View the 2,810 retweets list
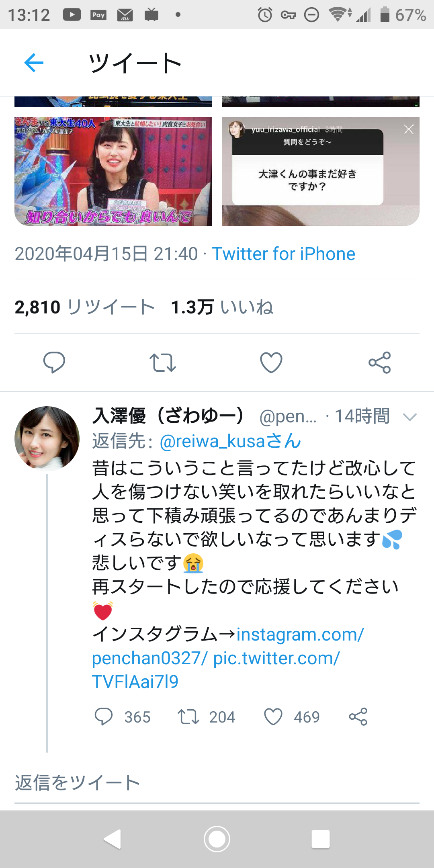The image size is (434, 868). coord(85,307)
